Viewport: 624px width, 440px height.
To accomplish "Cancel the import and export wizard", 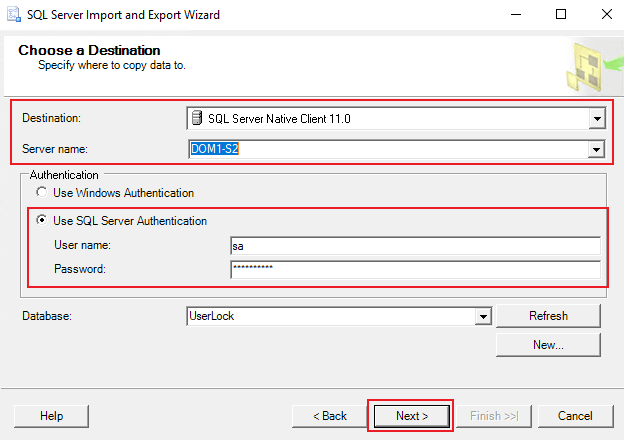I will point(575,416).
